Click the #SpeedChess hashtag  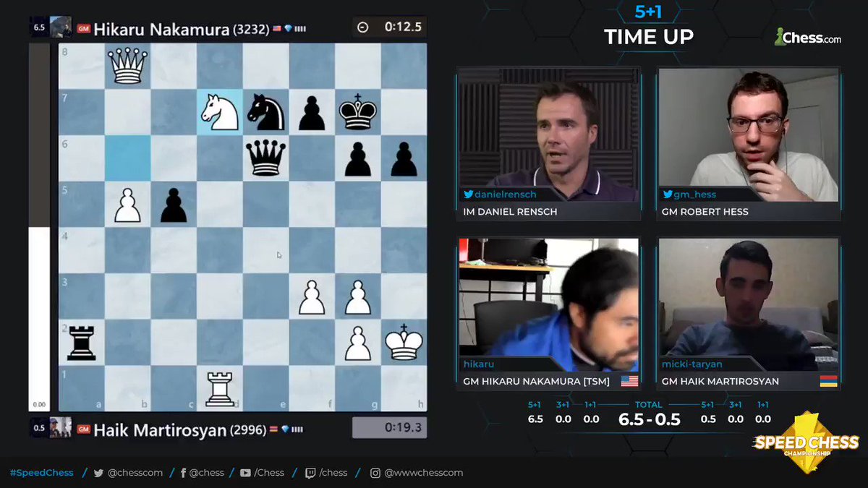[x=42, y=473]
